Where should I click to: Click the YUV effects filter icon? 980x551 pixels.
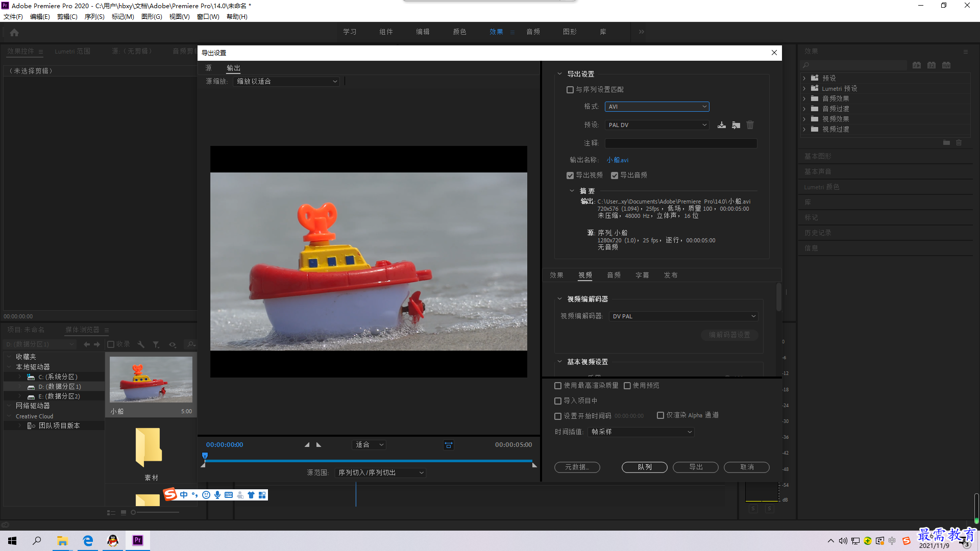(946, 65)
